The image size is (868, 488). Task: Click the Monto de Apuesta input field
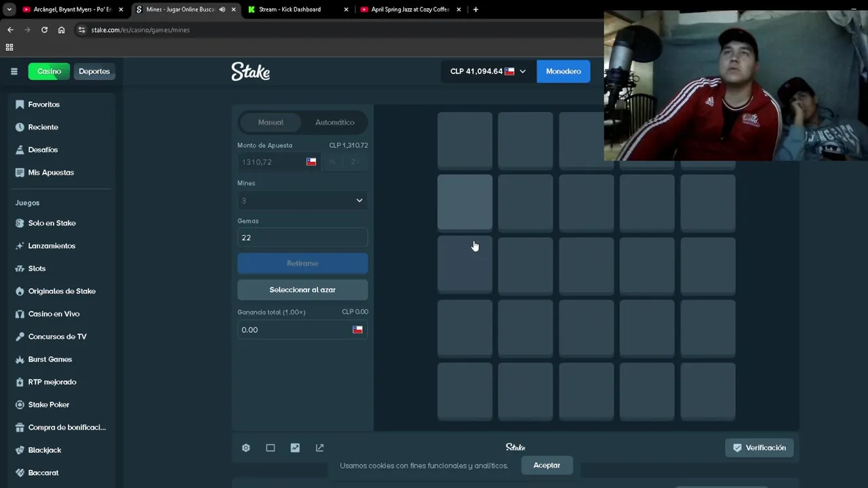point(278,162)
